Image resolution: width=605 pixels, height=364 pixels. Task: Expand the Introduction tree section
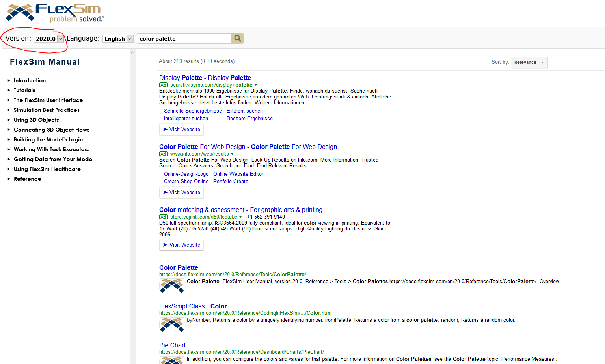(x=9, y=80)
